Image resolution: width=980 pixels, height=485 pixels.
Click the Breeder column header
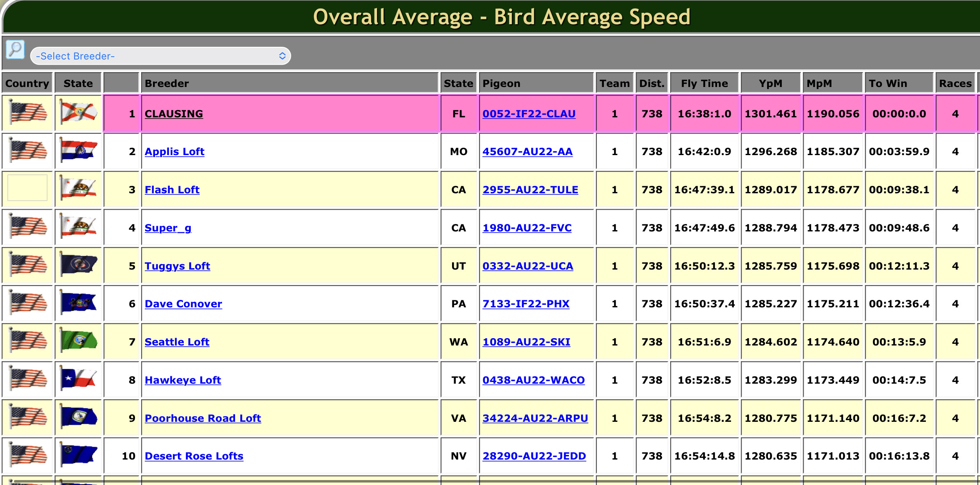(x=167, y=83)
